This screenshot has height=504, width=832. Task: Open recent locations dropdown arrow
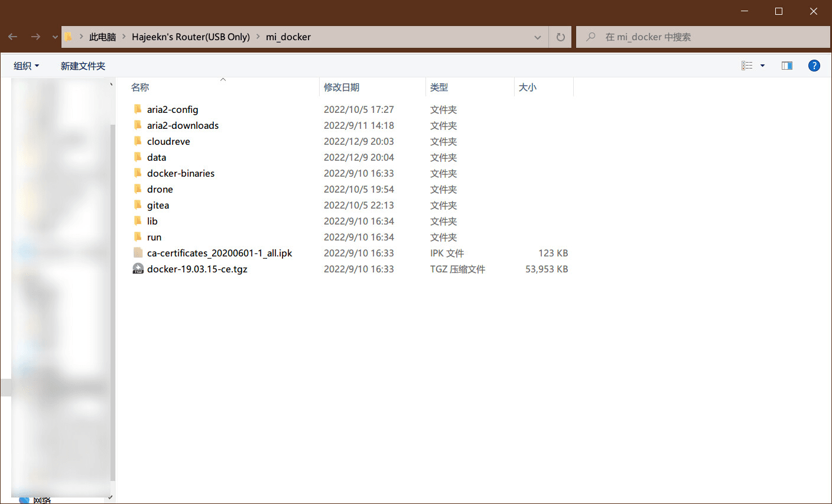tap(55, 37)
